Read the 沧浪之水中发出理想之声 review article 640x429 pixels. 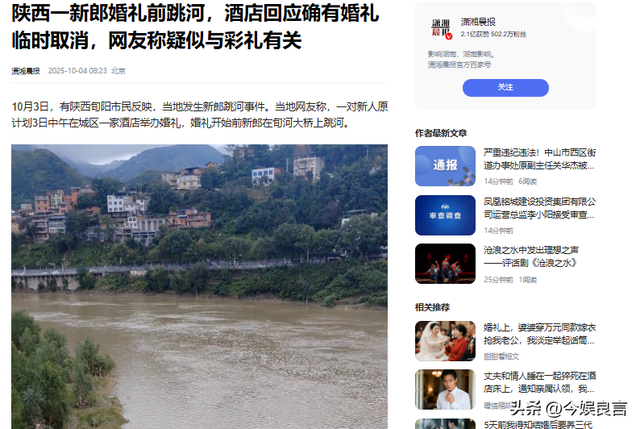pyautogui.click(x=531, y=256)
